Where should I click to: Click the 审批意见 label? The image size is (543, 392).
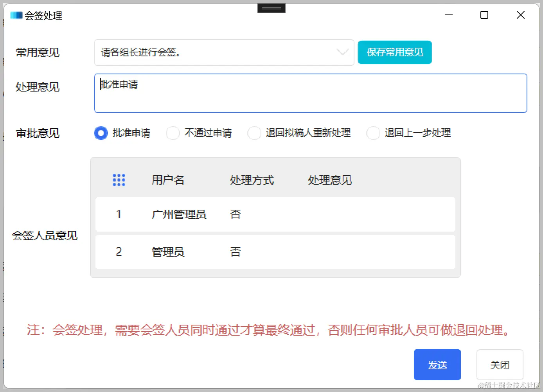point(38,133)
